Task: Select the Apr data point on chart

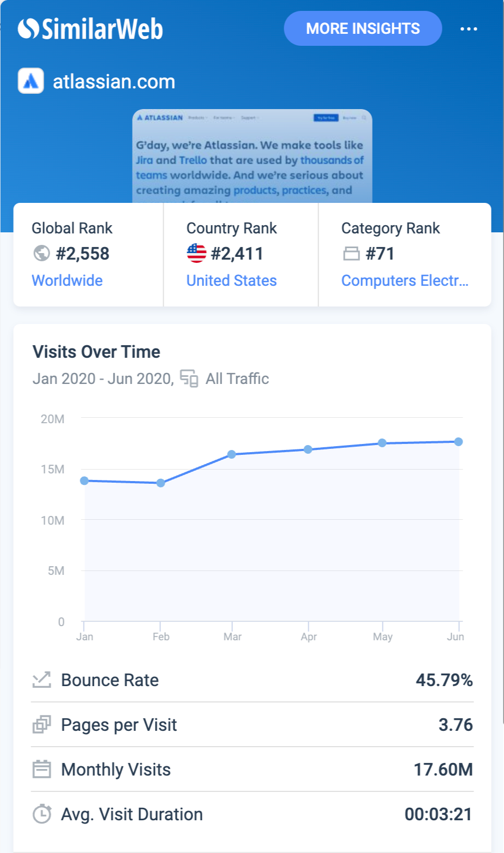Action: tap(308, 449)
